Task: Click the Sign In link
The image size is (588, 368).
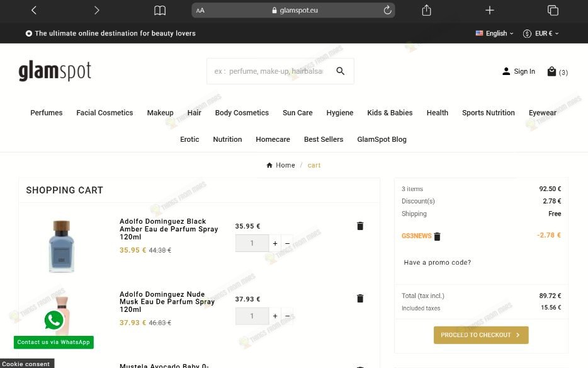Action: pos(519,71)
